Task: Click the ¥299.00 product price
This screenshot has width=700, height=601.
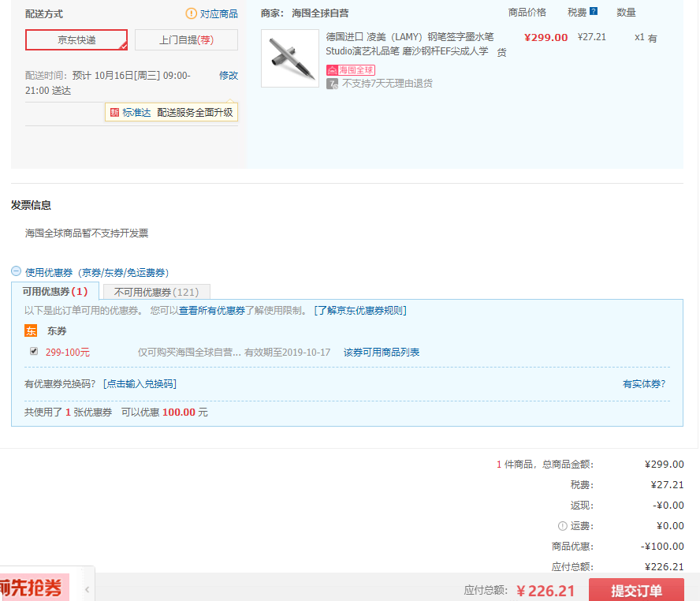Action: [x=545, y=38]
